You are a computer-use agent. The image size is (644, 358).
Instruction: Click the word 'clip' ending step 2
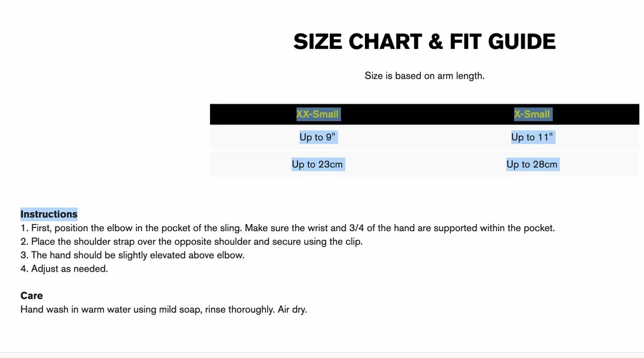353,242
